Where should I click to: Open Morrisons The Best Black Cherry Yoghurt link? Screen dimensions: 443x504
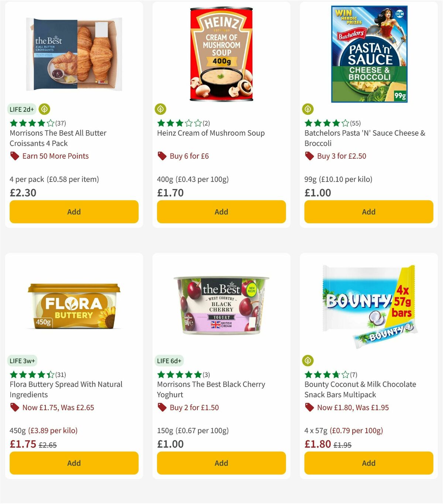tap(211, 389)
